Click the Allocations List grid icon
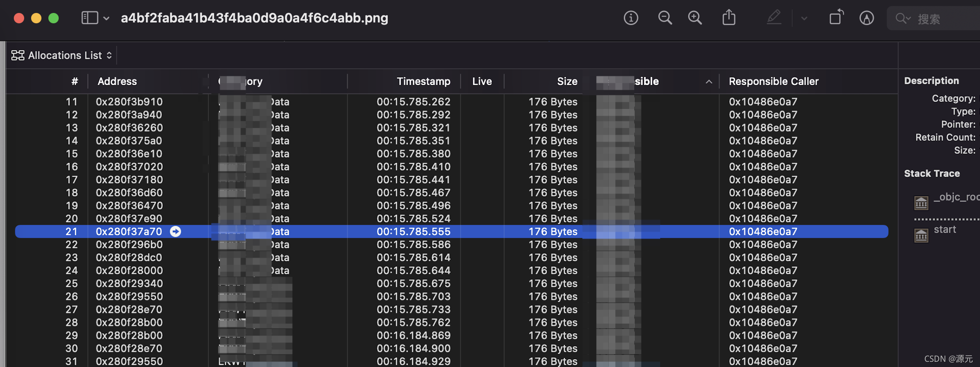 pyautogui.click(x=18, y=55)
